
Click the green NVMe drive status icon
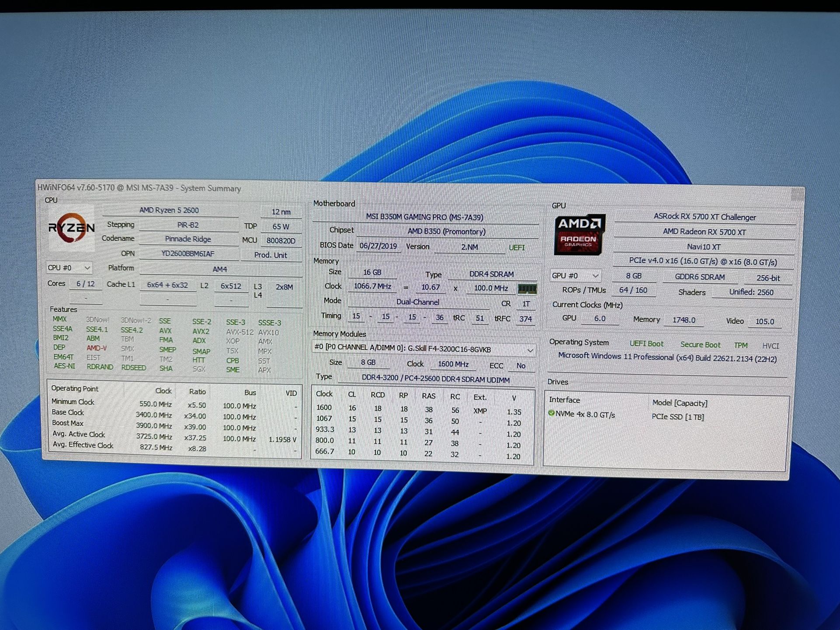pyautogui.click(x=551, y=413)
